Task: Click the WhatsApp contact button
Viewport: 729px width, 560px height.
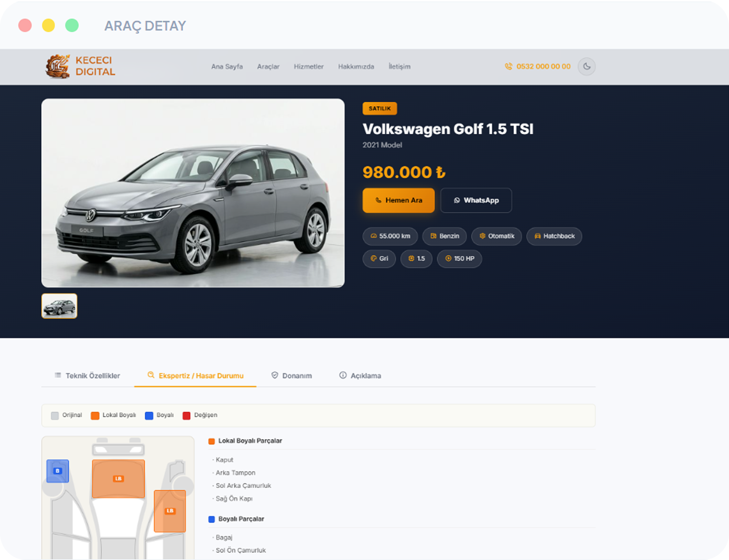Action: (476, 200)
